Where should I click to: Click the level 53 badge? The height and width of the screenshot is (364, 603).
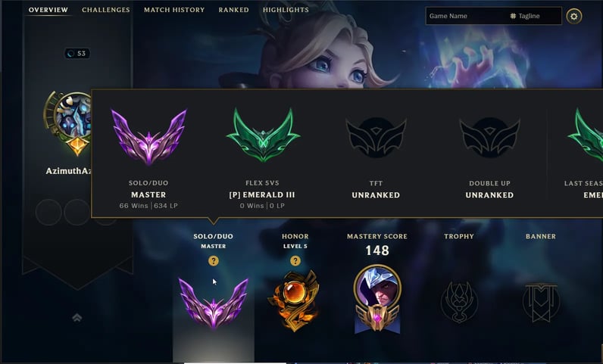pos(77,54)
